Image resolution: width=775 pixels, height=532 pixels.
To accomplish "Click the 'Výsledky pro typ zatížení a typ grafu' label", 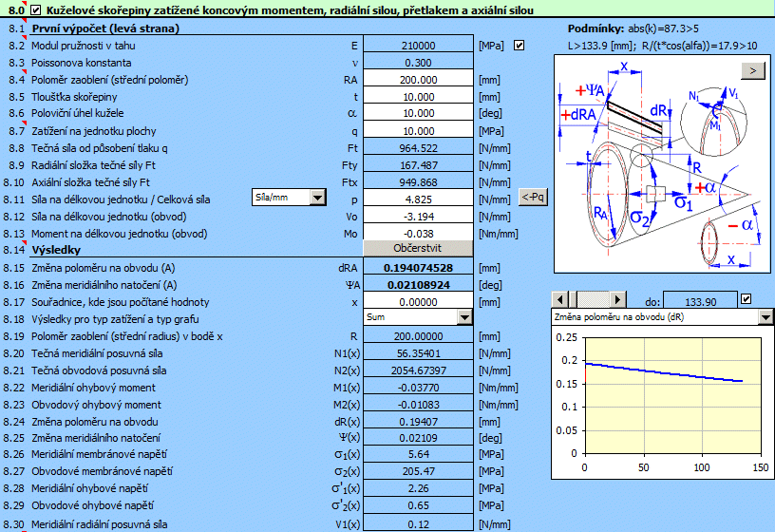I will tap(115, 319).
